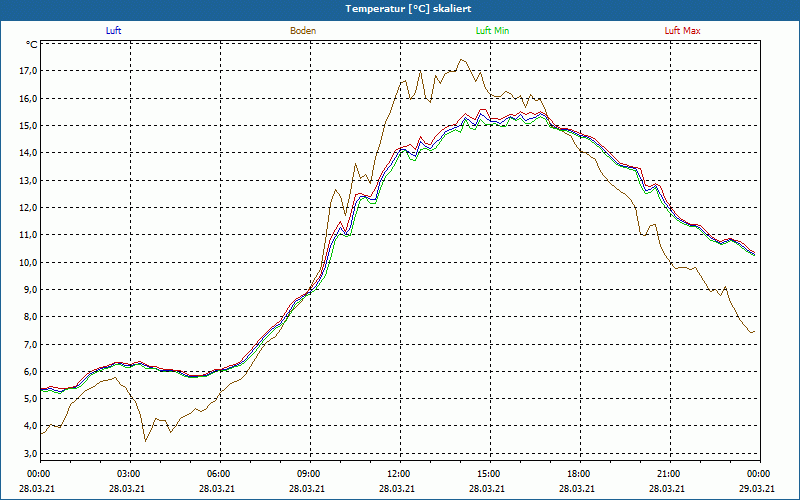
Task: Click the '03:00' time label on x-axis
Action: pos(127,474)
